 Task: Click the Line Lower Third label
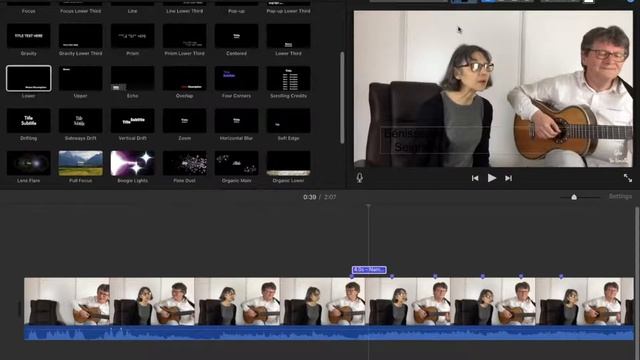point(184,11)
